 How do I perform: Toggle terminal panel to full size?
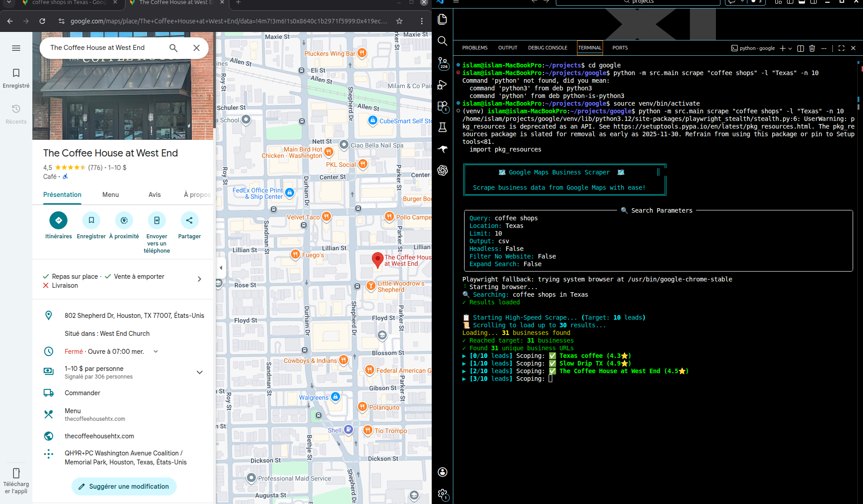click(x=841, y=48)
